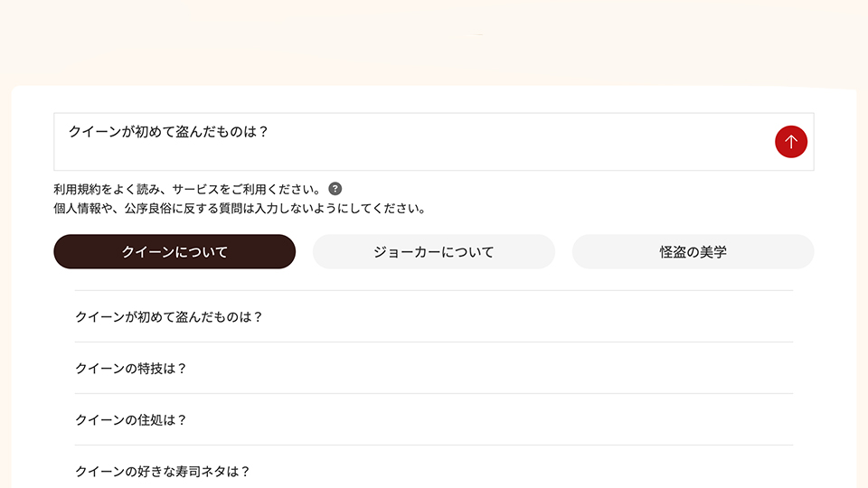Open the help question mark icon

coord(335,189)
